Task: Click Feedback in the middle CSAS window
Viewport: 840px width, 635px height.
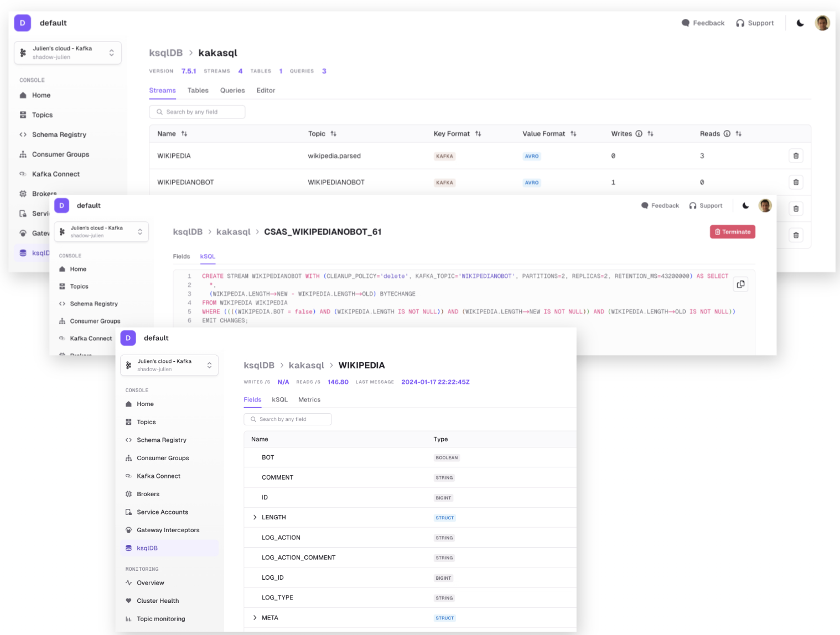Action: pyautogui.click(x=660, y=206)
